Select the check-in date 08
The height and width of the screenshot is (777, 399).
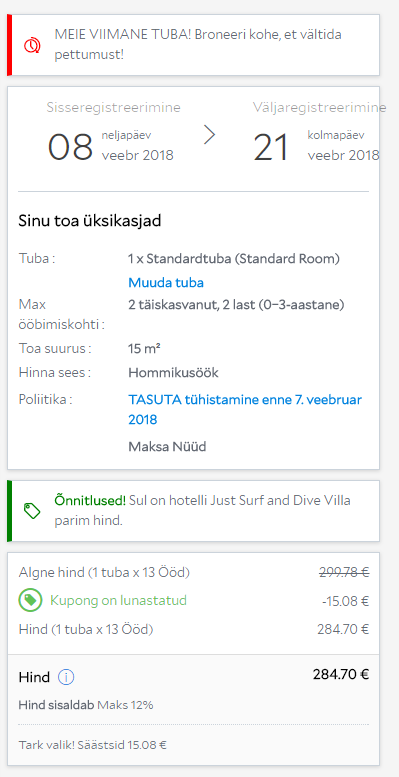(x=70, y=148)
